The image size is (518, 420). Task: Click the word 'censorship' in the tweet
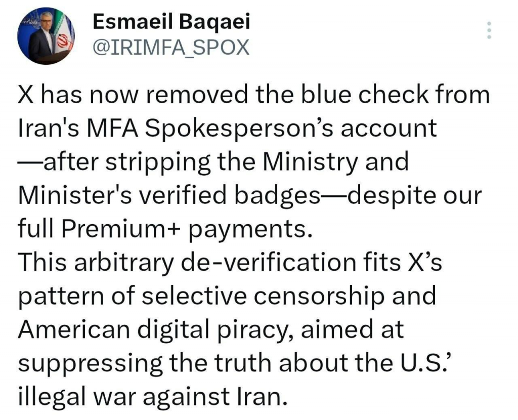(x=319, y=296)
